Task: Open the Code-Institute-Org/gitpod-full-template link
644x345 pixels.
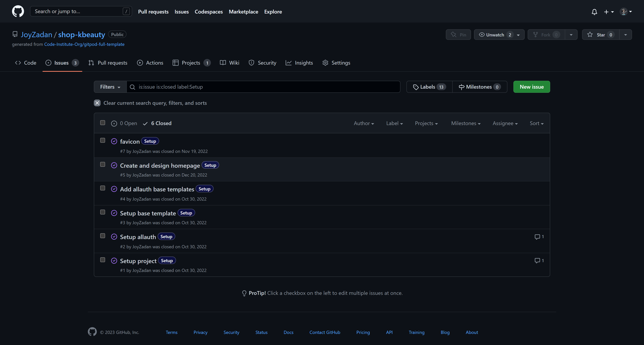Action: 84,44
